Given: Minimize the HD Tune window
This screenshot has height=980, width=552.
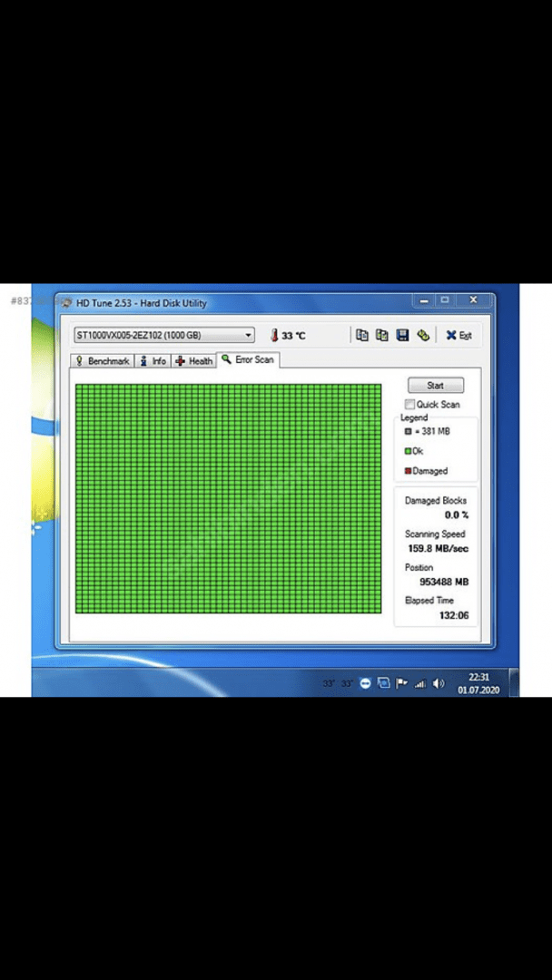Looking at the screenshot, I should pos(424,300).
